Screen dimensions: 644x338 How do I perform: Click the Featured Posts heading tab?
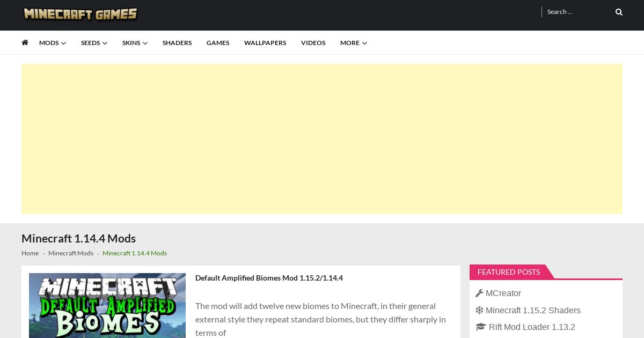click(509, 272)
